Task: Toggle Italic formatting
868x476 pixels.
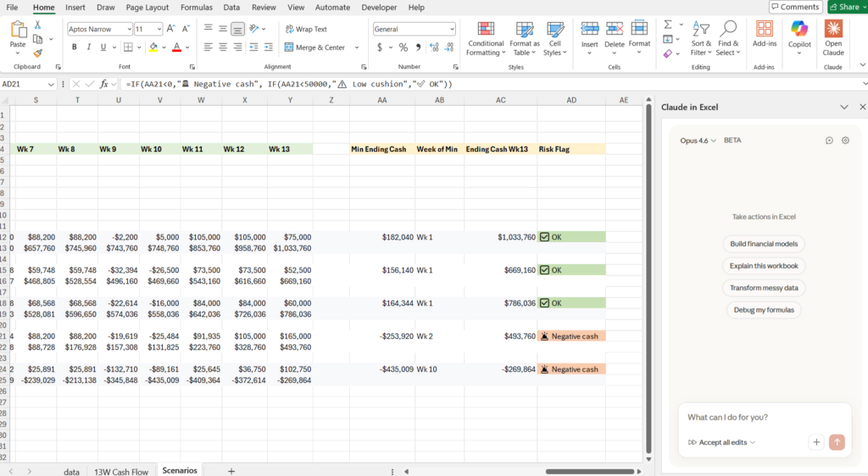Action: tap(88, 47)
